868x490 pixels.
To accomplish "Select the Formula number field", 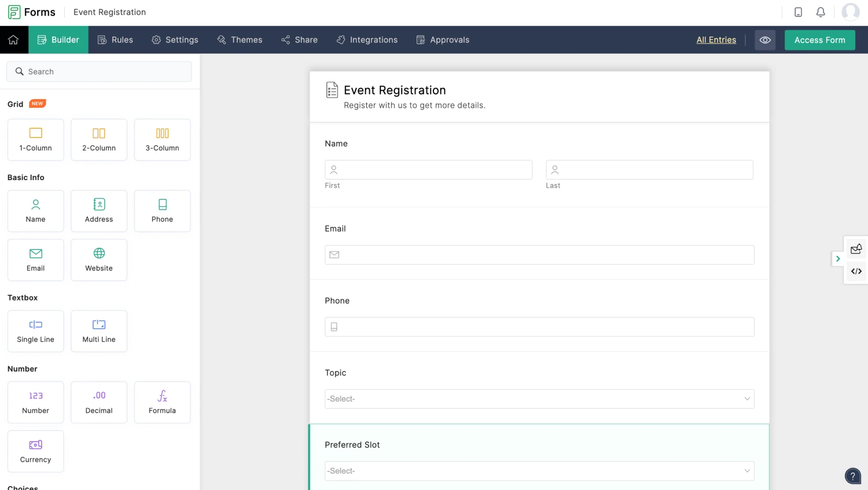I will coord(162,402).
